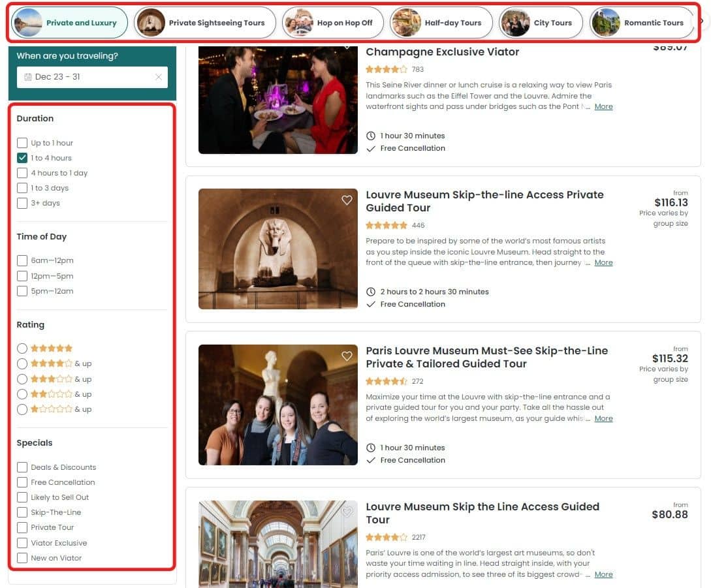Viewport: 711px width, 588px height.
Task: Click Free Cancellation checkmark on Champagne cruise
Action: (370, 148)
